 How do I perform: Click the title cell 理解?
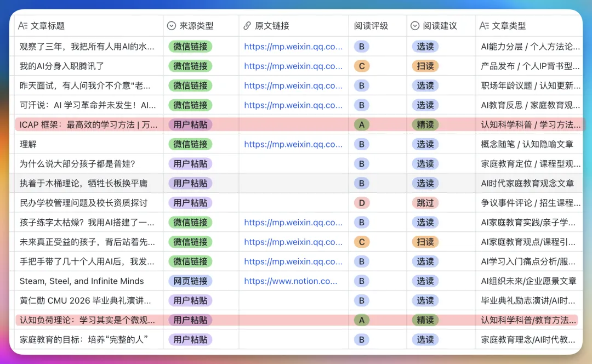click(x=29, y=144)
